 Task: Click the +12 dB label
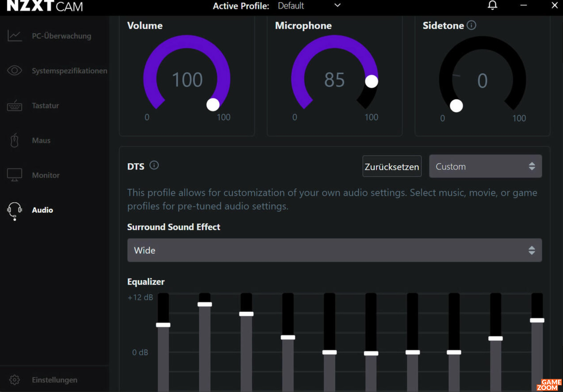coord(140,297)
